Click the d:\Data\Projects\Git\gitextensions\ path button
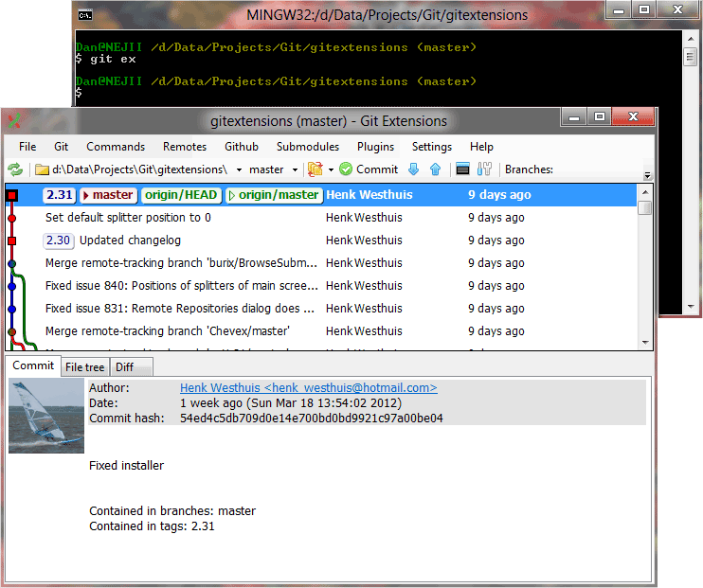 tap(139, 169)
